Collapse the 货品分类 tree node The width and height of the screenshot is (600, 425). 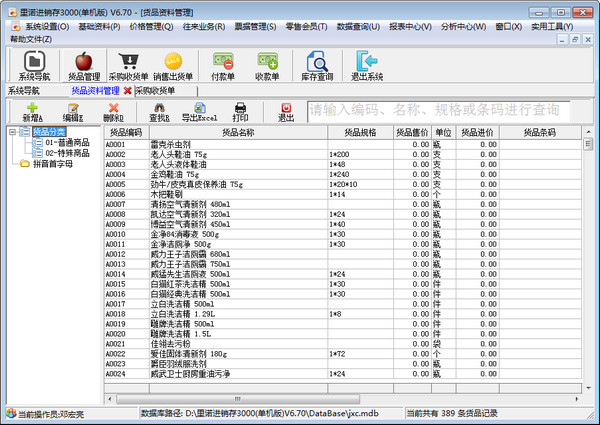pyautogui.click(x=11, y=132)
